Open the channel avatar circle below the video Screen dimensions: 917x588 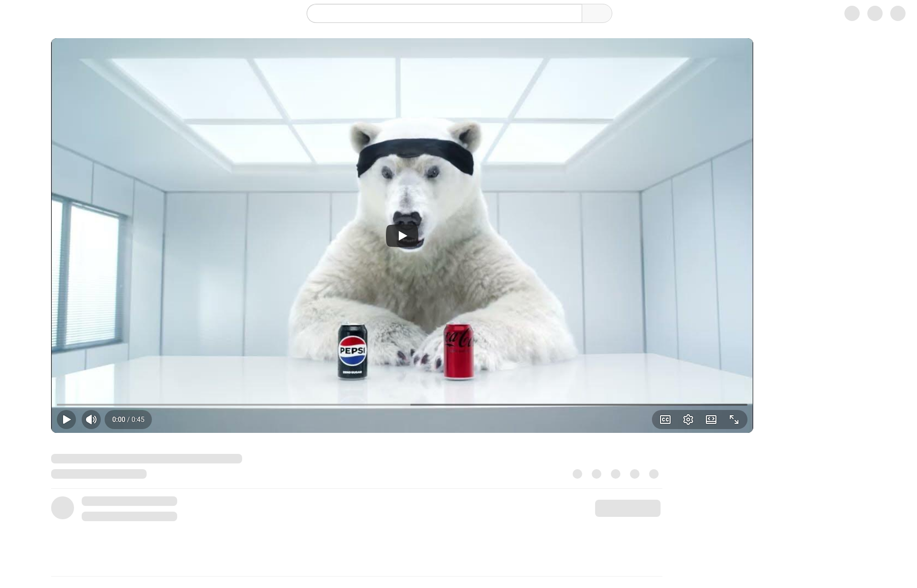pos(63,508)
